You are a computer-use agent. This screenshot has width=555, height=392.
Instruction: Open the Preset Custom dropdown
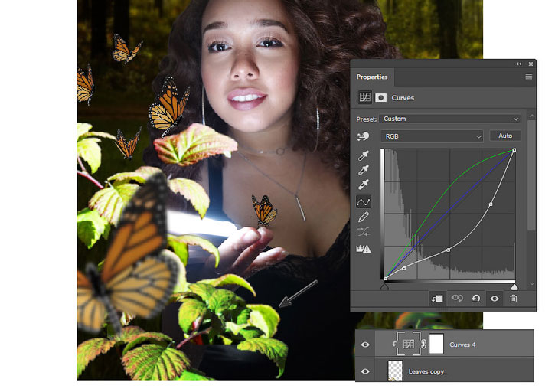[450, 119]
